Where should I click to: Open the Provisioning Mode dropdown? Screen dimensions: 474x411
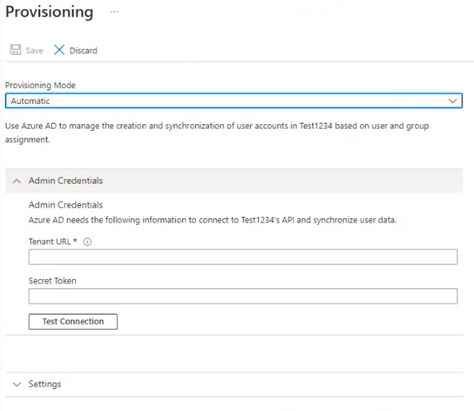pyautogui.click(x=234, y=101)
